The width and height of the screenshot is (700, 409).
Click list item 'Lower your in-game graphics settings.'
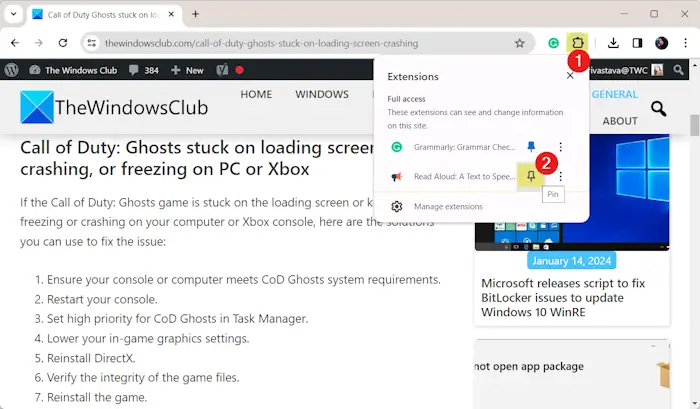point(148,338)
